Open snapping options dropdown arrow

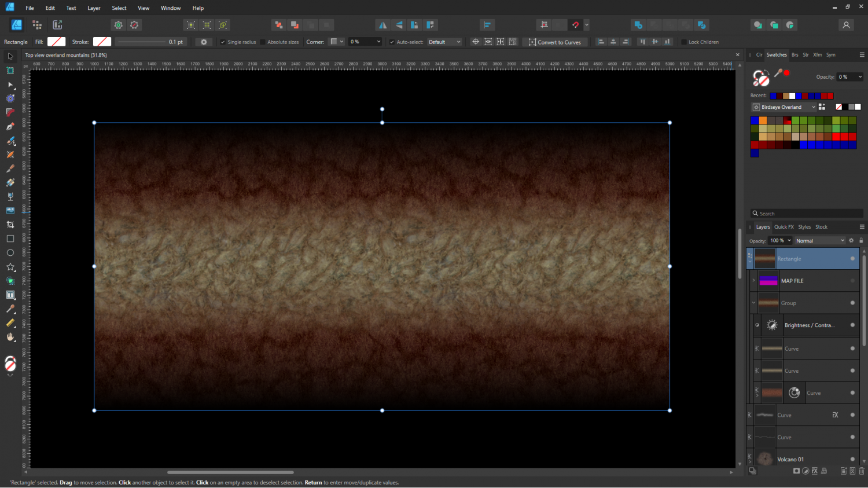pos(587,25)
